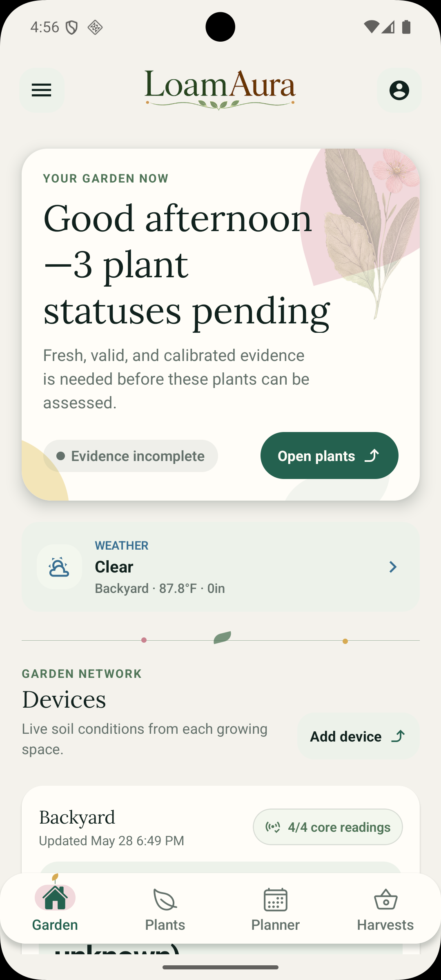
Task: Switch to the Plants tab
Action: coord(165,909)
